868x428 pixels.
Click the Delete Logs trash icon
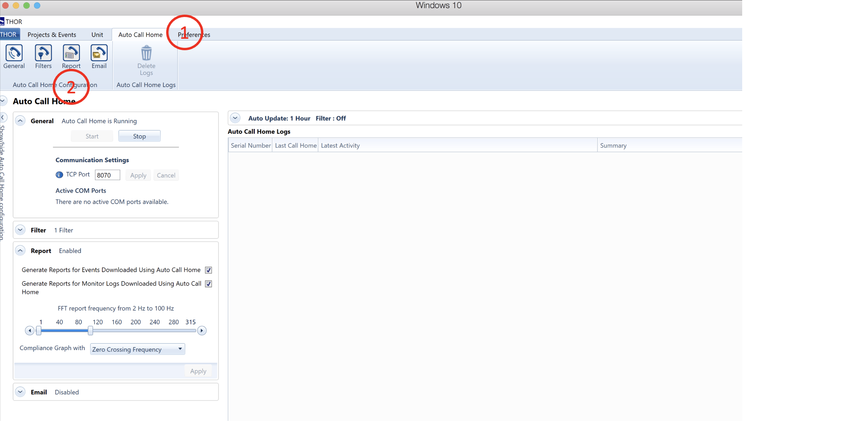(146, 53)
